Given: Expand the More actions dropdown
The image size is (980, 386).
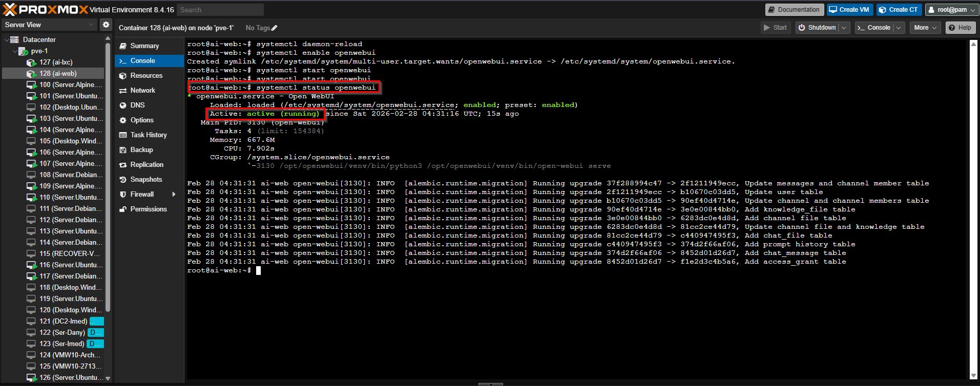Looking at the screenshot, I should 925,28.
